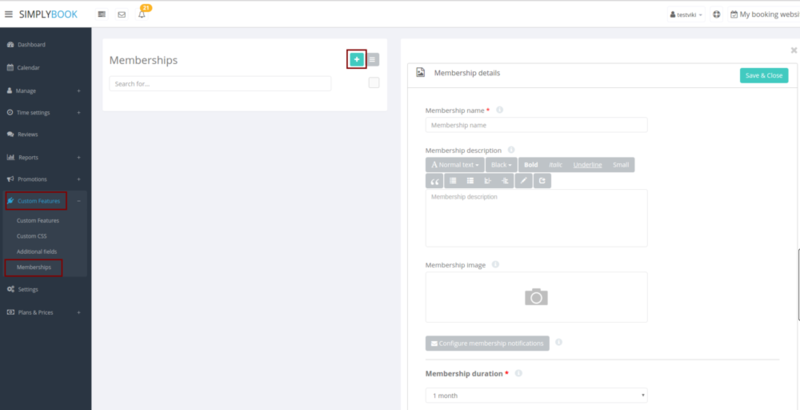
Task: Open My booking website link
Action: click(764, 15)
